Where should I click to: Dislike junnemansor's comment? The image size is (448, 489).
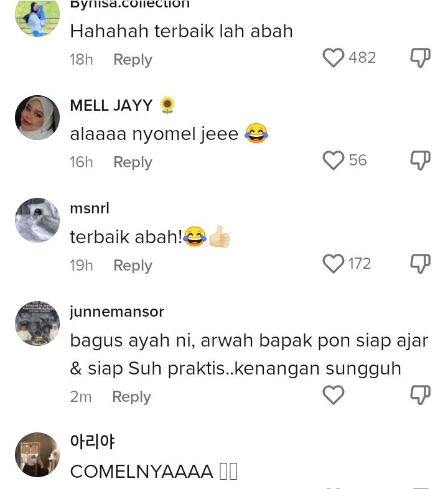(420, 395)
